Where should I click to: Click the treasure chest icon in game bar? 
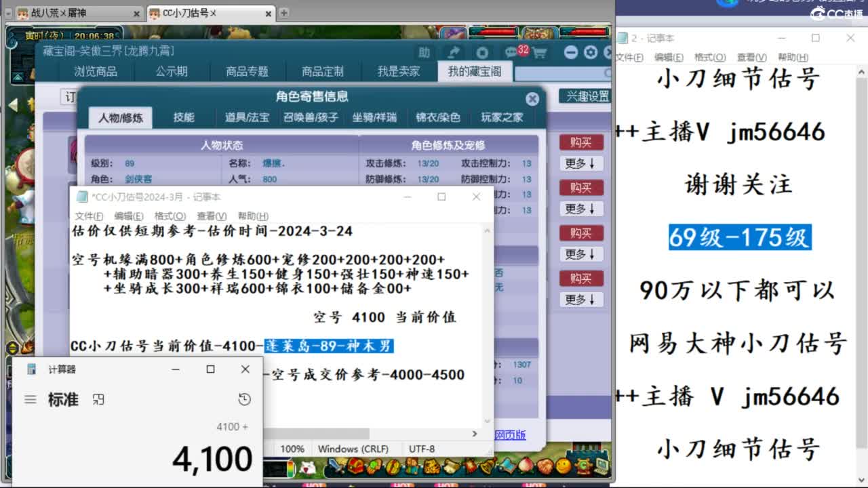[x=357, y=466]
